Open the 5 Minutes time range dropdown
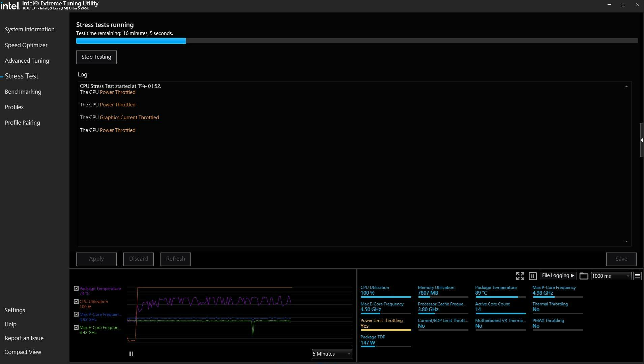Image resolution: width=644 pixels, height=364 pixels. click(331, 354)
